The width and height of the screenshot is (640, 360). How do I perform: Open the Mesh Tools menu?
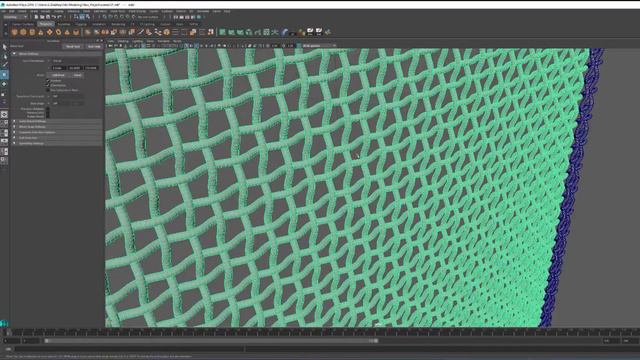pyautogui.click(x=118, y=11)
